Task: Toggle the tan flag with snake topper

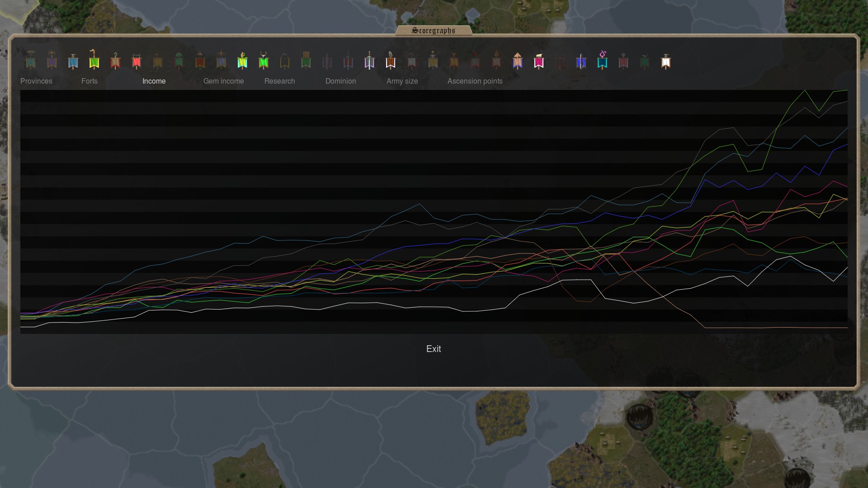Action: pyautogui.click(x=115, y=61)
